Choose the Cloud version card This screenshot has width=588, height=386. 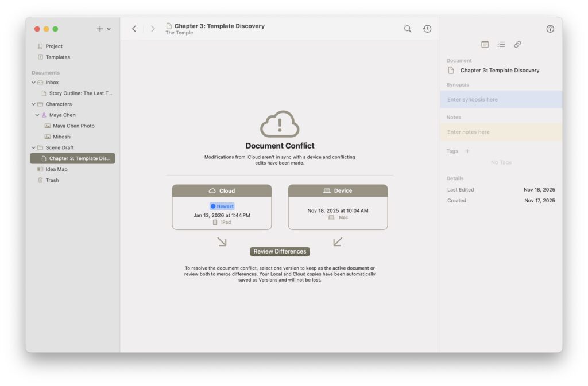click(222, 207)
